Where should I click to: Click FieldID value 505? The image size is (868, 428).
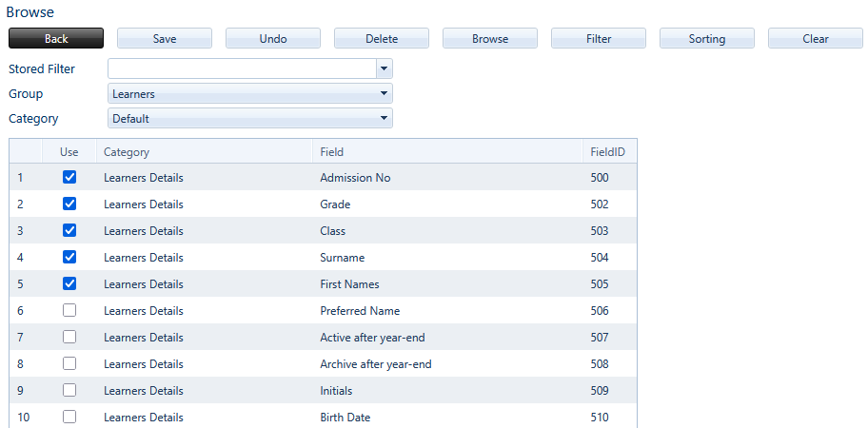click(600, 283)
